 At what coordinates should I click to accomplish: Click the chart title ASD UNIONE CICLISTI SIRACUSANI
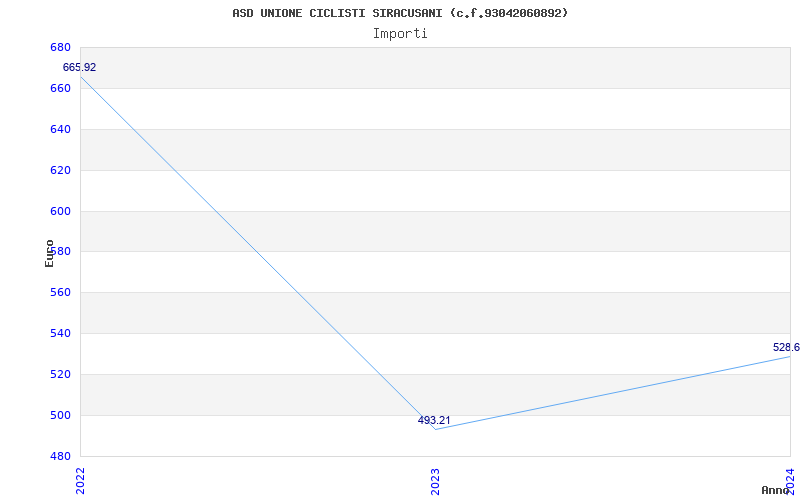400,13
